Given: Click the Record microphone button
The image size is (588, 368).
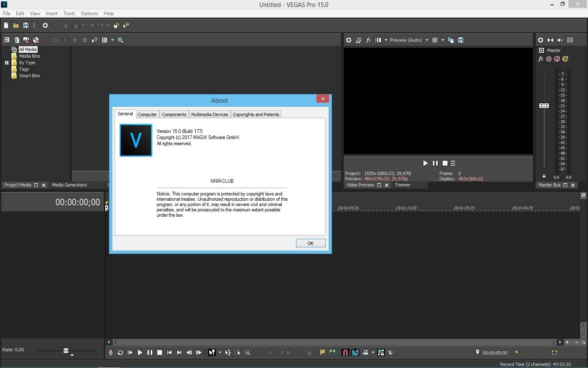Looking at the screenshot, I should tap(111, 352).
